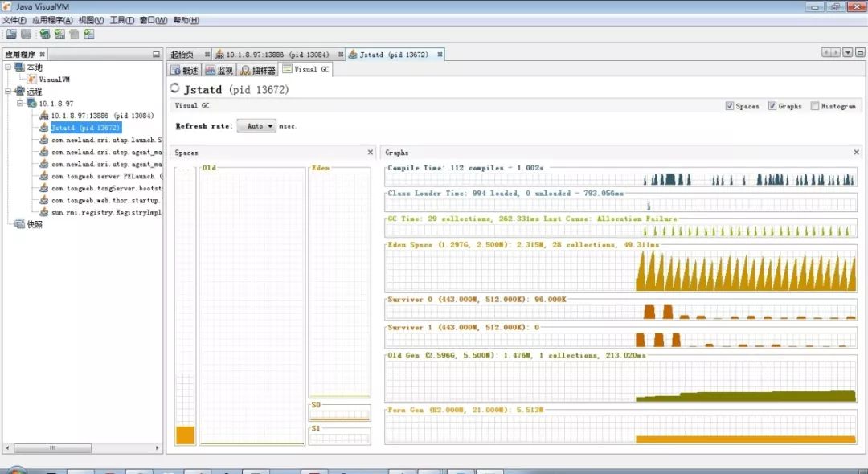
Task: Open the 应用程序(A) menu
Action: [52, 20]
